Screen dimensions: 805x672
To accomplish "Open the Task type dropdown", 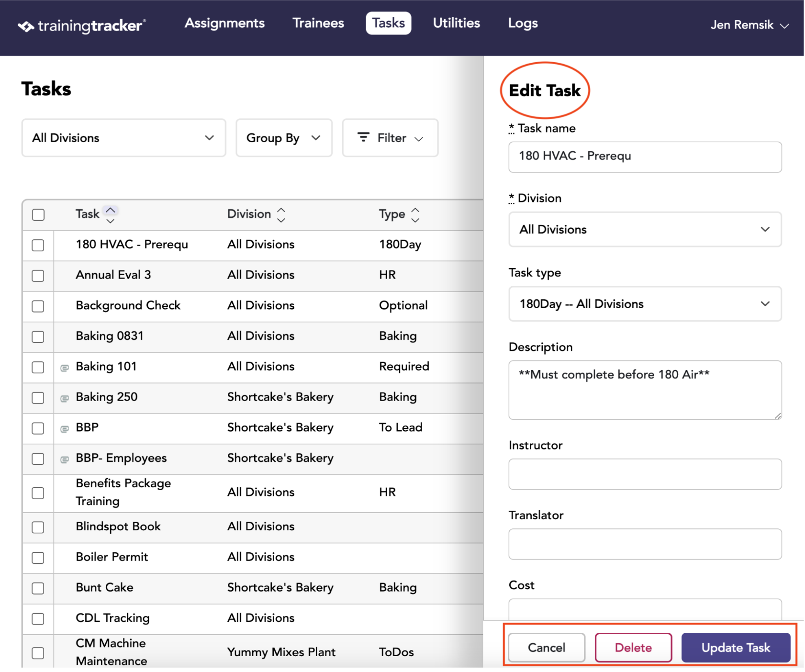I will click(x=645, y=304).
